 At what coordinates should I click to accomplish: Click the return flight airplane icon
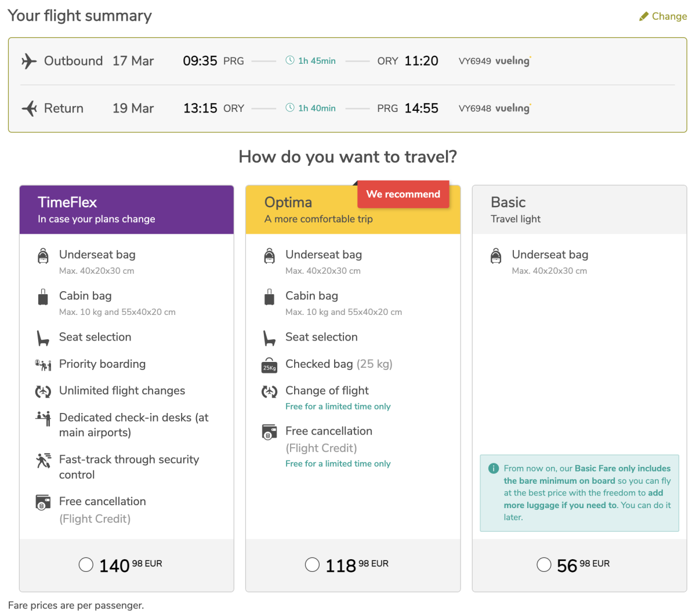[29, 108]
